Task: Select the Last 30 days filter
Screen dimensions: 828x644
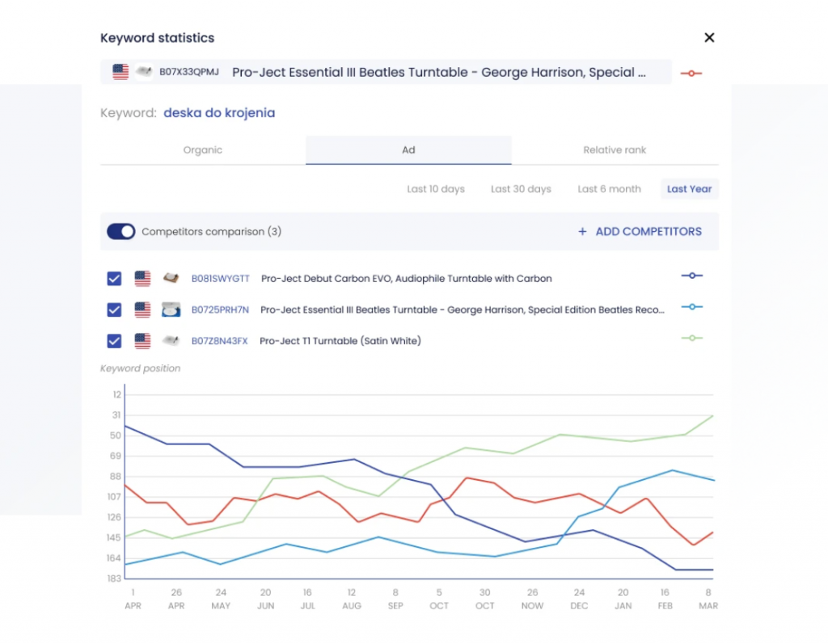Action: point(521,188)
